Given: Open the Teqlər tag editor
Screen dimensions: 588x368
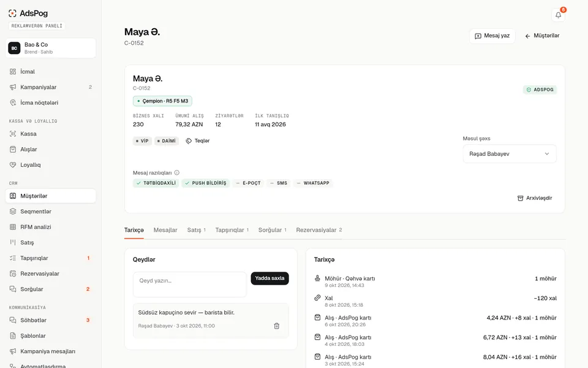Looking at the screenshot, I should [198, 141].
